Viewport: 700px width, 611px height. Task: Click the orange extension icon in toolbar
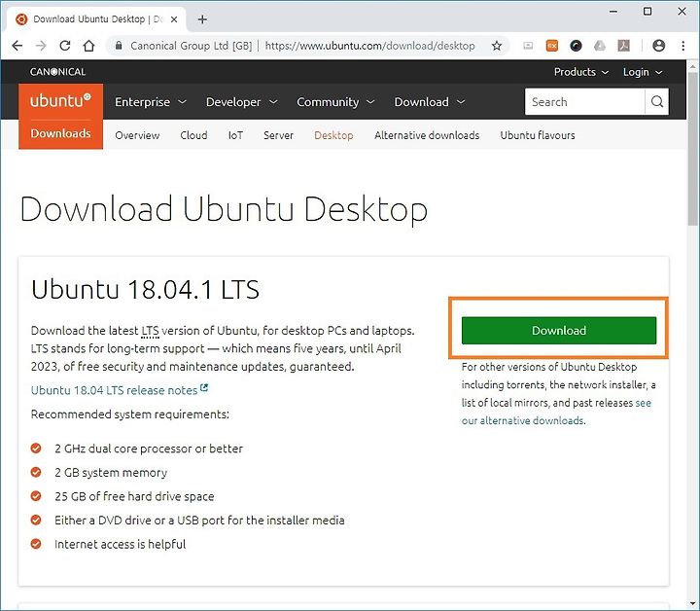(x=552, y=46)
